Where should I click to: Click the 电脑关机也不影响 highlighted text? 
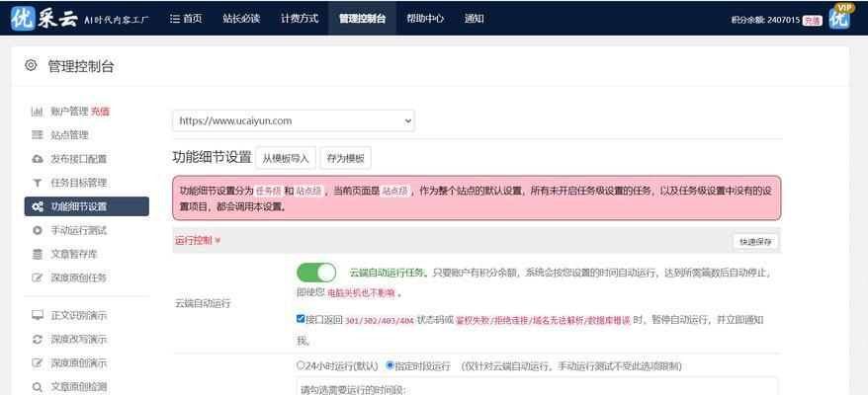coord(362,293)
